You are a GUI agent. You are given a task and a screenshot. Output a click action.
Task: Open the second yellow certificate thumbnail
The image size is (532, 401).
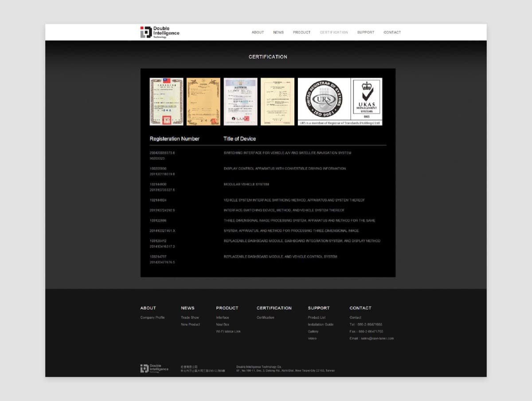pos(203,102)
